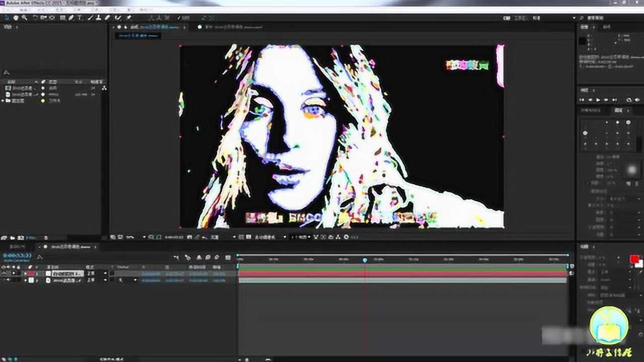Open the Info panel tab
The height and width of the screenshot is (362, 644).
tap(585, 27)
